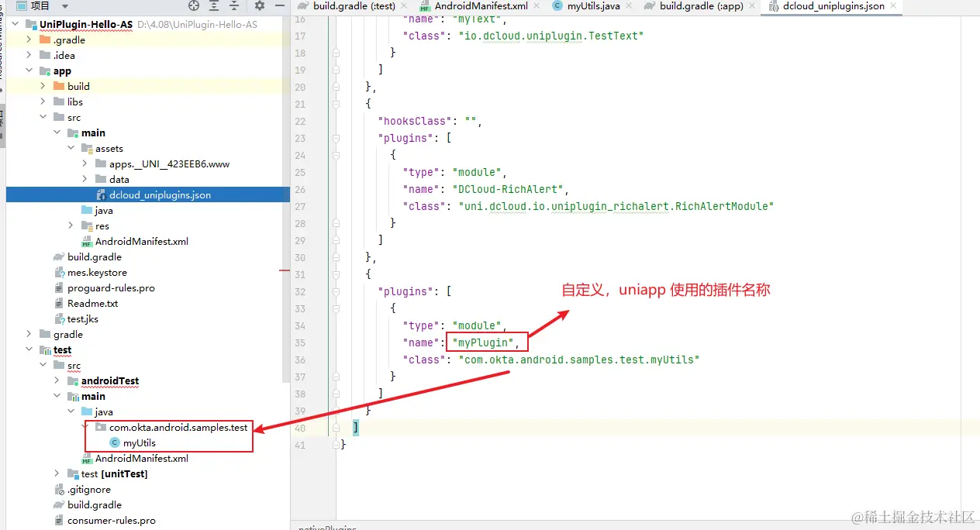Viewport: 980px width, 530px height.
Task: Click line number 35 in gutter
Action: coord(300,342)
